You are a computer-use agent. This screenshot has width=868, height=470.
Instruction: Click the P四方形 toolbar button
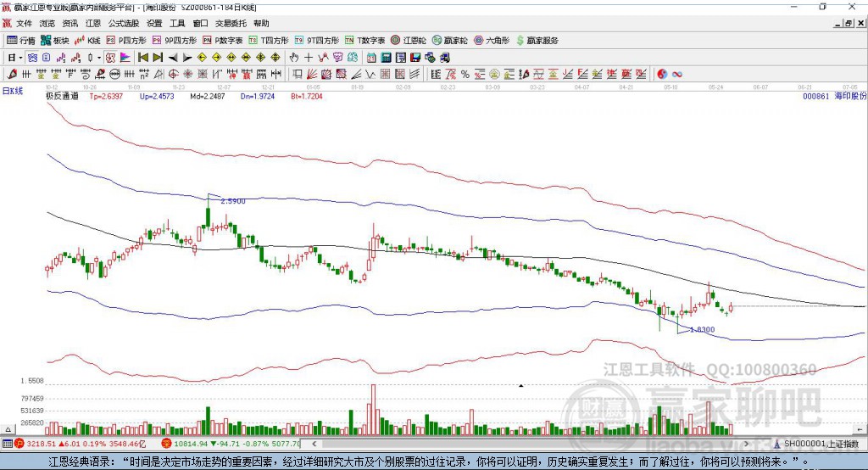[125, 41]
